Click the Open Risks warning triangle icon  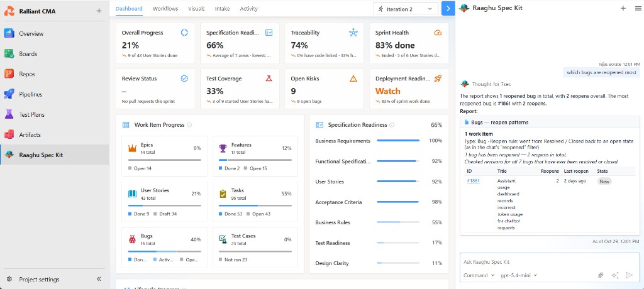[x=353, y=79]
